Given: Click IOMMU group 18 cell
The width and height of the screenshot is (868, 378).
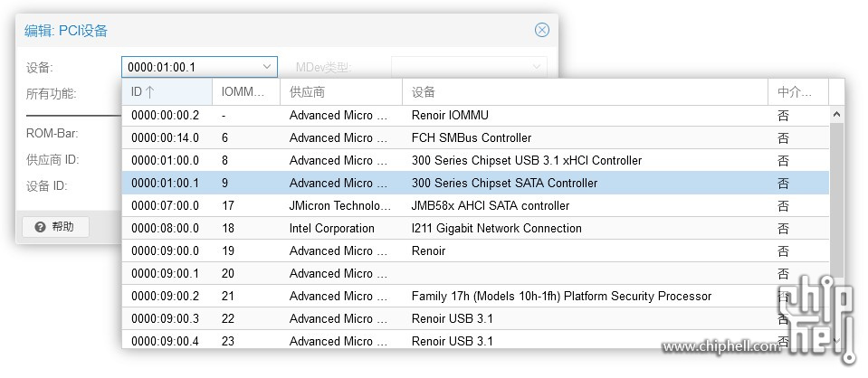Looking at the screenshot, I should (228, 228).
